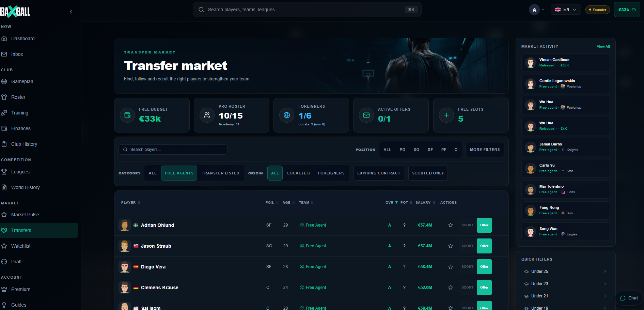644x310 pixels.
Task: Open the Dashboard home icon
Action: 4,38
